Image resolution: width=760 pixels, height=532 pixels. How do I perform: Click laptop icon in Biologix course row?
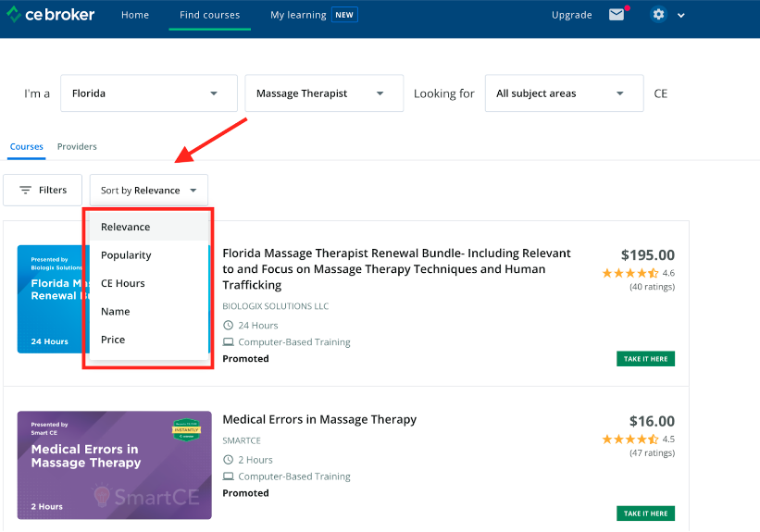(x=228, y=342)
